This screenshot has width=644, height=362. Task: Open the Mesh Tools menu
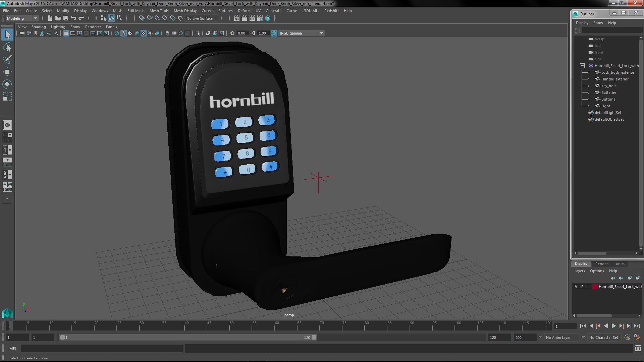[159, 11]
